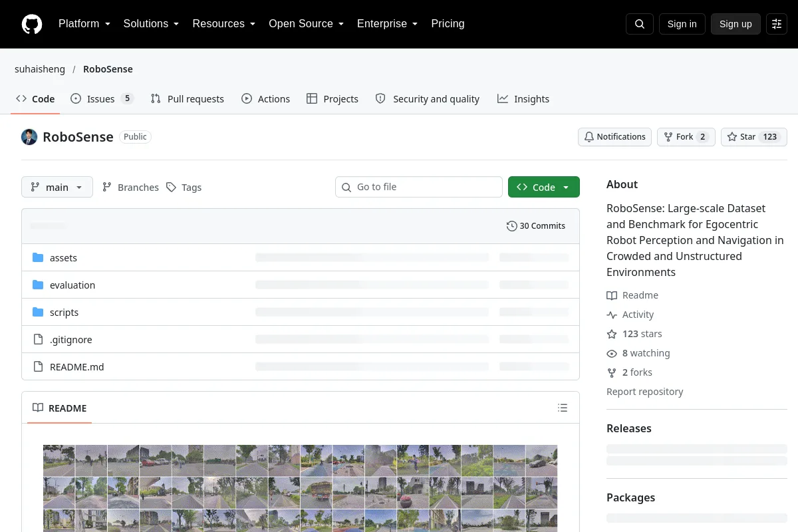Click the Sign in button

(682, 24)
